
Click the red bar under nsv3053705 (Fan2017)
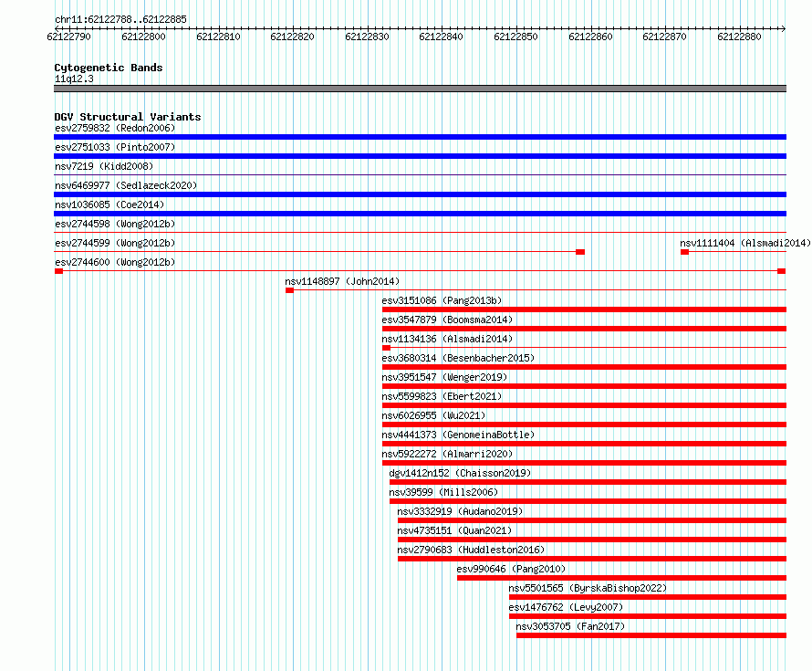(651, 635)
